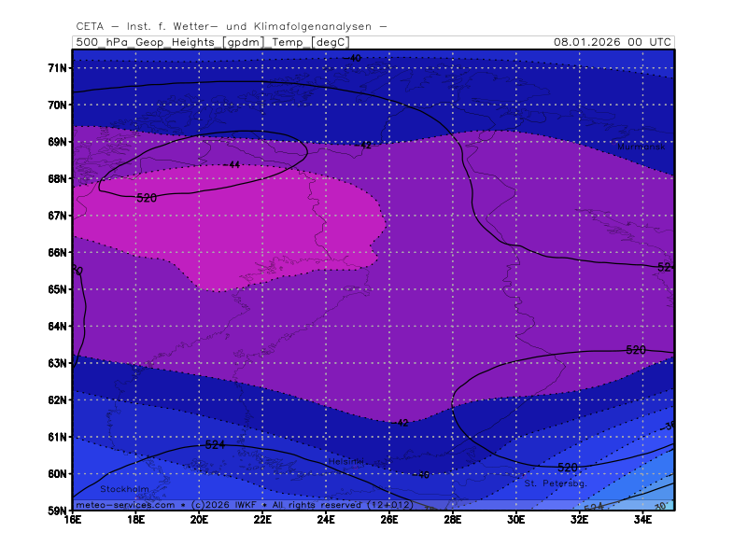Open the meteo-services.com footer link
The image size is (747, 560).
point(125,504)
